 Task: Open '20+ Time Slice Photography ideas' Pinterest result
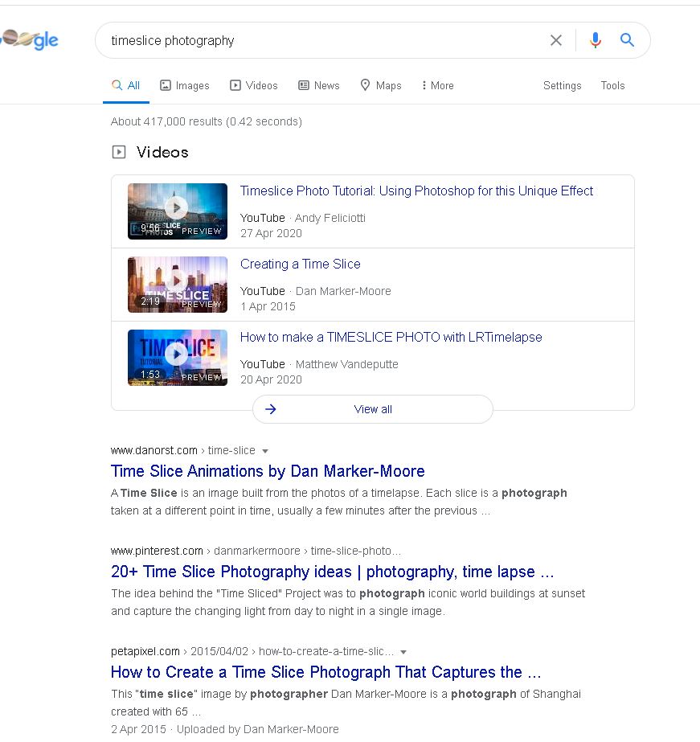pyautogui.click(x=332, y=572)
